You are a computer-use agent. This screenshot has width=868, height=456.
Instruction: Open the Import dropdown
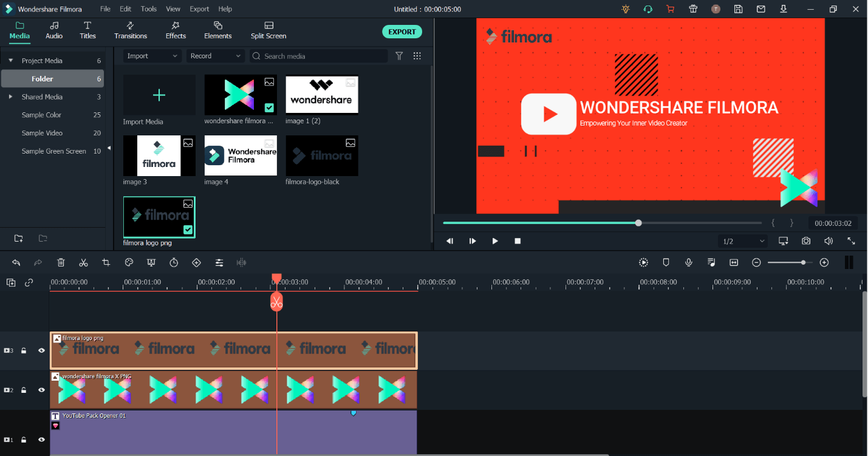click(x=152, y=56)
